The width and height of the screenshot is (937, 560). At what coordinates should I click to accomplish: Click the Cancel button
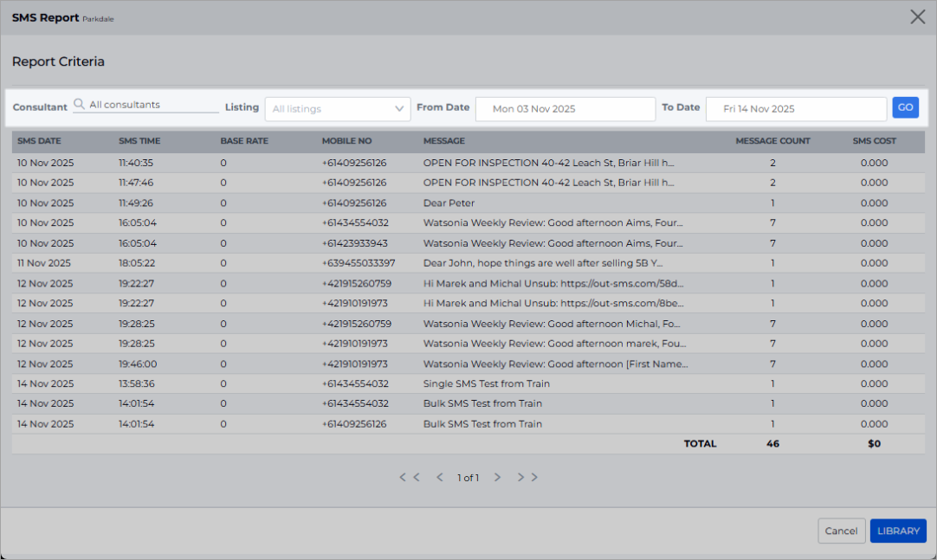point(841,531)
